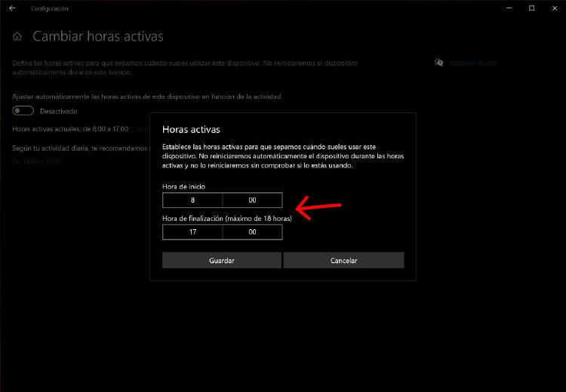Toggle automatic active hours adjustment switch

pos(23,111)
